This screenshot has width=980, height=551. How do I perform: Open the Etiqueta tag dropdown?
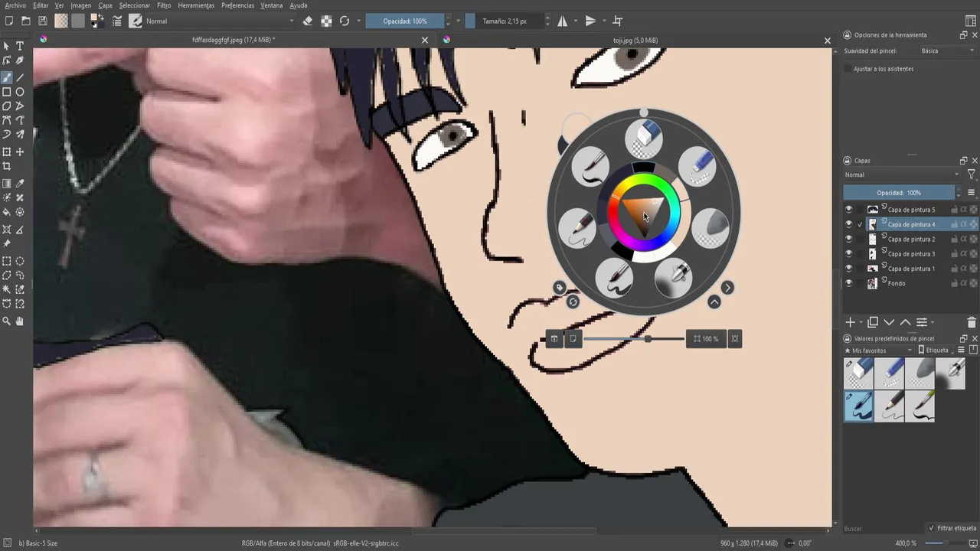(936, 350)
